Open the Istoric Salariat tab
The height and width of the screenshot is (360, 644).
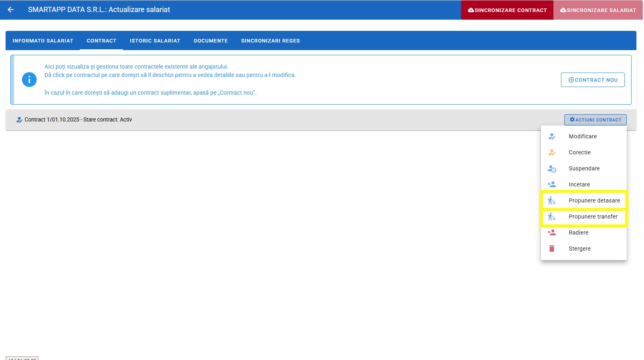point(155,41)
